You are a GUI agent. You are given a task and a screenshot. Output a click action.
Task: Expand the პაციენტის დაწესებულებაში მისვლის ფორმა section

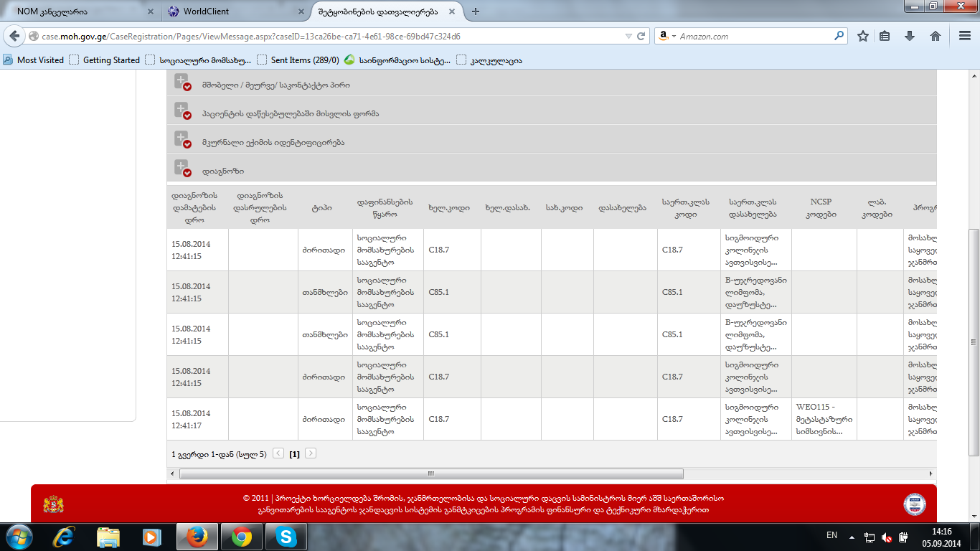pos(182,110)
